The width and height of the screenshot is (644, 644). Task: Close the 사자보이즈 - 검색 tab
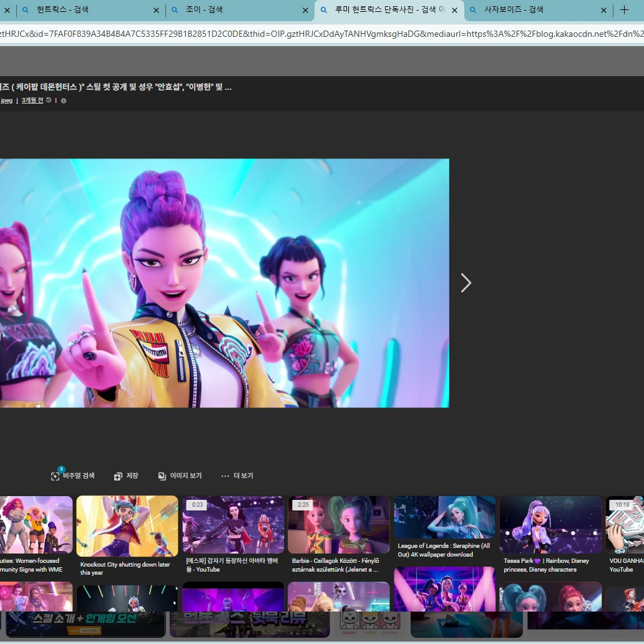pos(603,10)
